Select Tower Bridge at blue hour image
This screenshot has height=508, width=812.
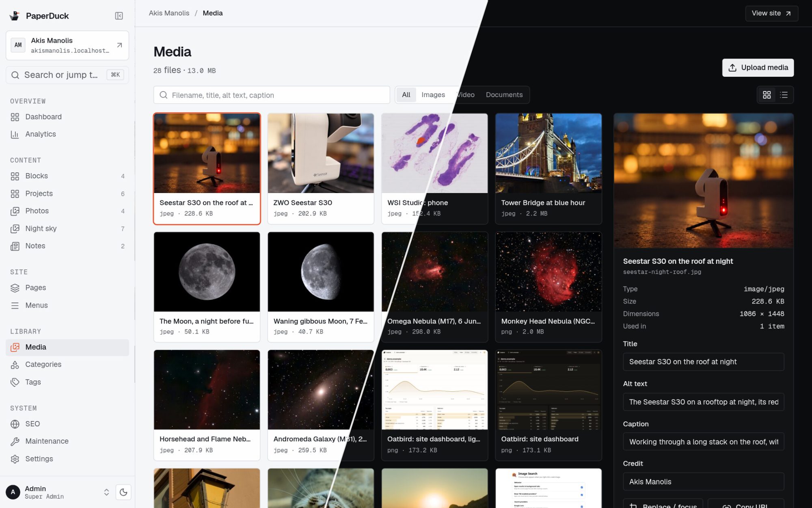click(x=549, y=153)
